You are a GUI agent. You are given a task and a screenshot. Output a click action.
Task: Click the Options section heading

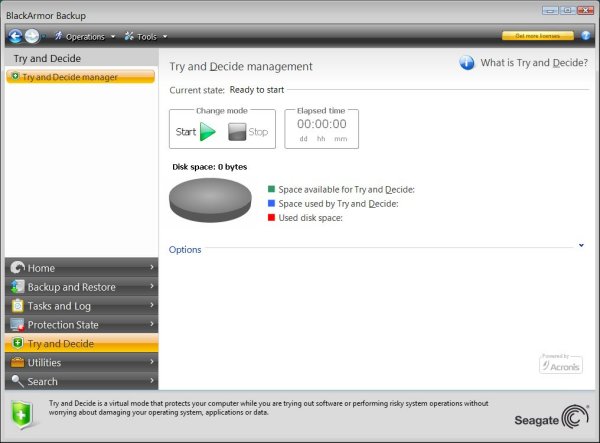pos(185,249)
